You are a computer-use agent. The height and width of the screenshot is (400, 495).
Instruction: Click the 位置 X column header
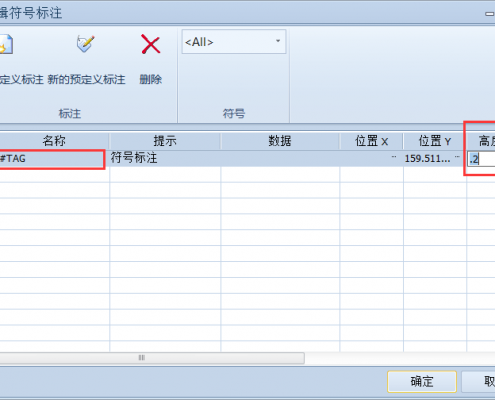[x=371, y=141]
